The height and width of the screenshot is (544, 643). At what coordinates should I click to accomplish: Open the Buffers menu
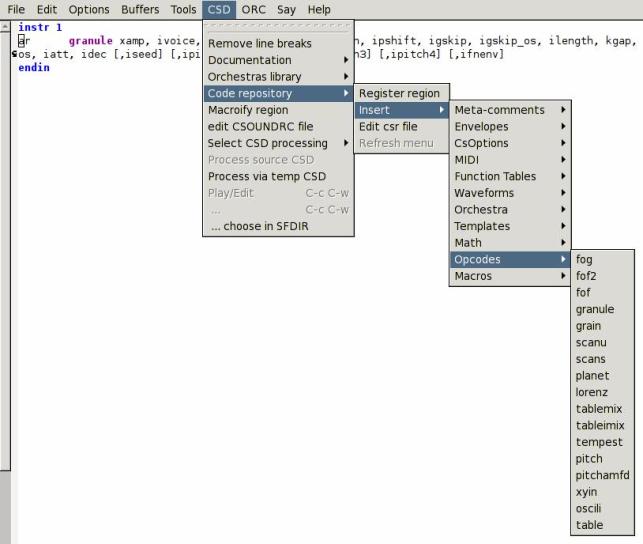click(x=140, y=9)
